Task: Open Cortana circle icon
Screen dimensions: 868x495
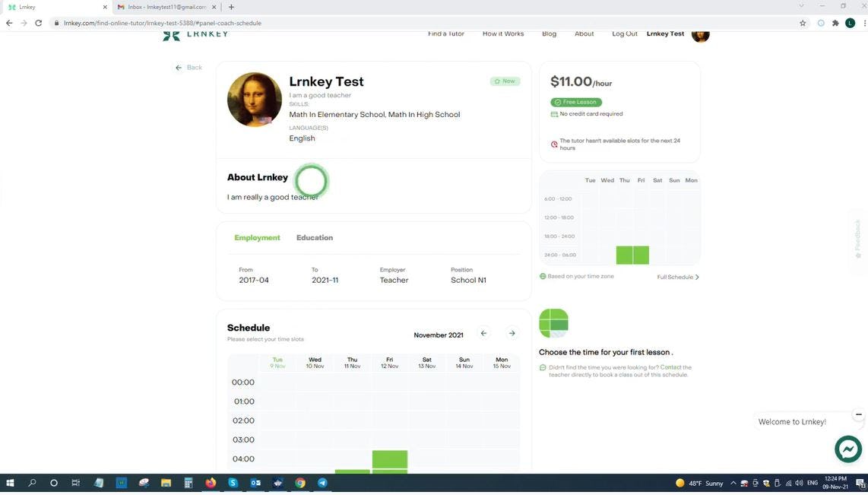Action: [54, 483]
